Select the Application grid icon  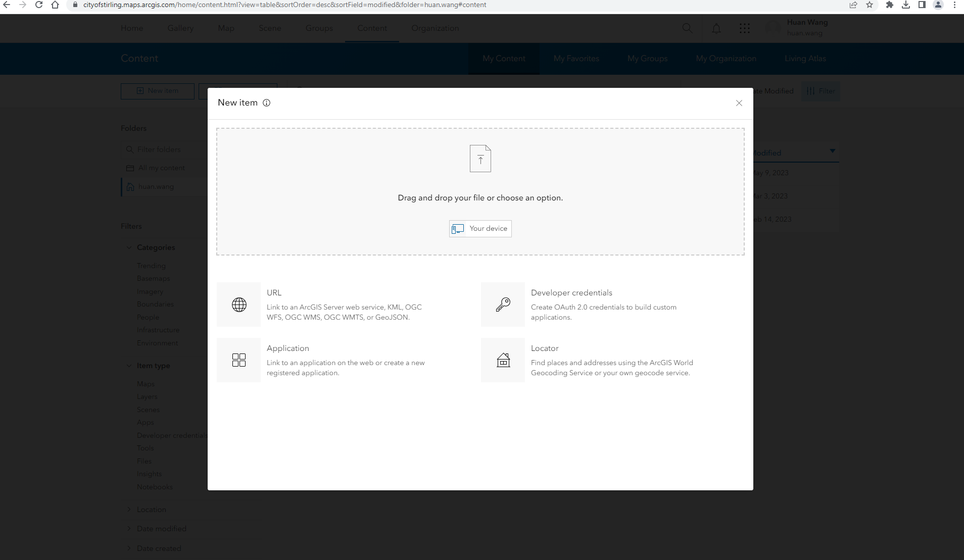tap(239, 360)
